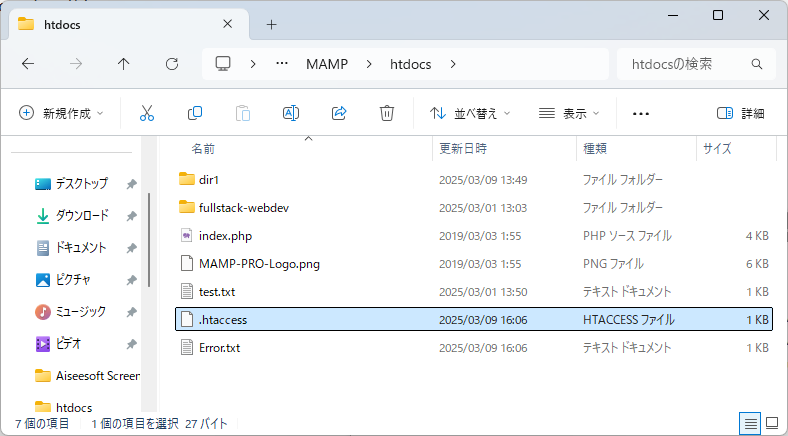Image resolution: width=788 pixels, height=436 pixels.
Task: Click the sidebar vertical scrollbar
Action: point(149,240)
